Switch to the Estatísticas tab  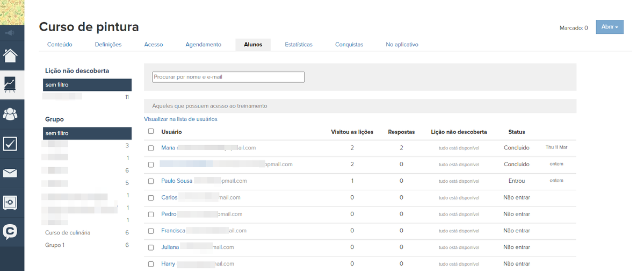tap(299, 45)
